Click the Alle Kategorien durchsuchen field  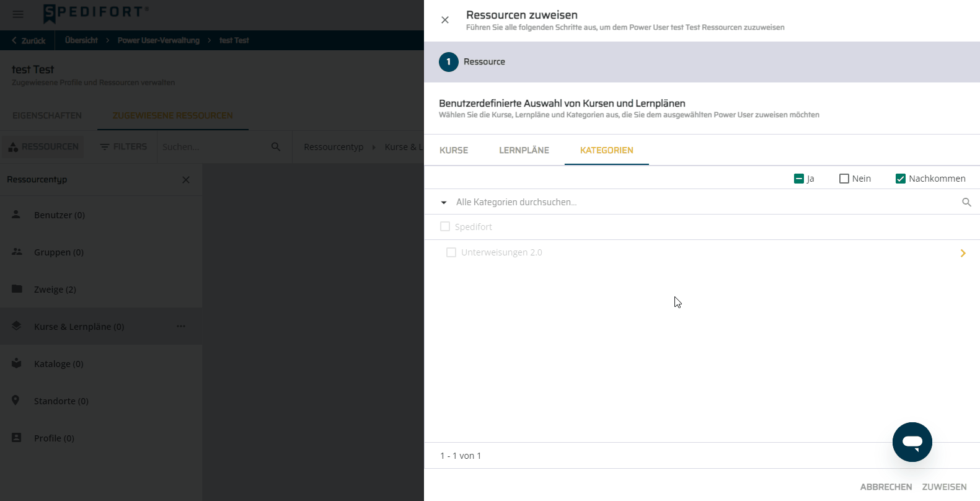704,202
